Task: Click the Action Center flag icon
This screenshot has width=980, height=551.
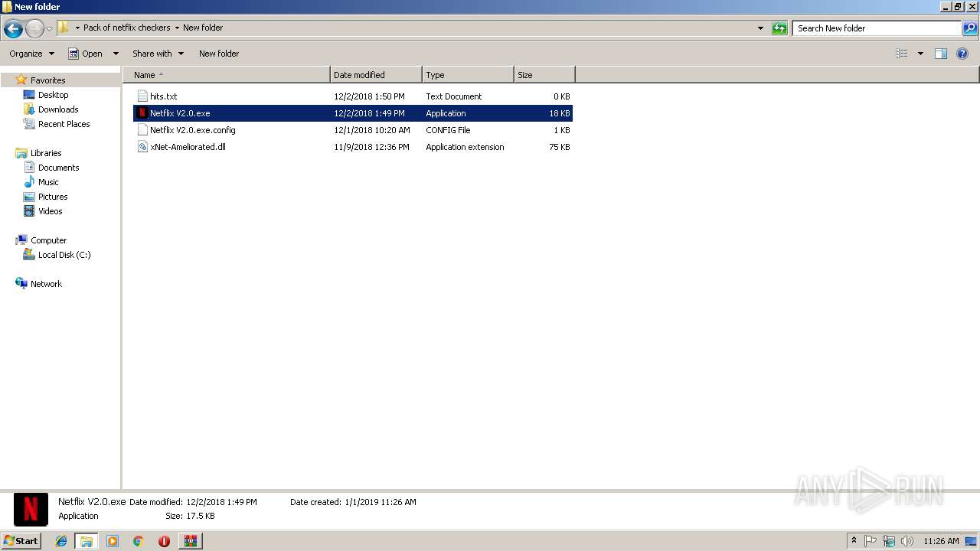Action: coord(871,541)
